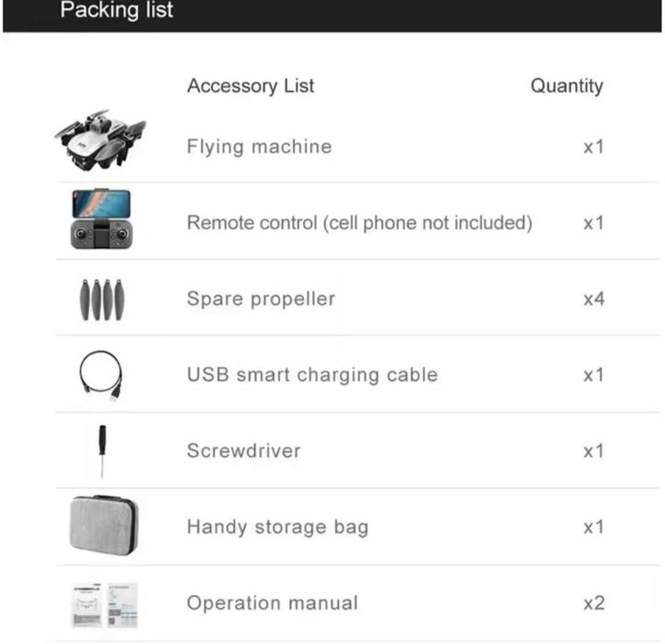
Task: Click the operation manual booklet image
Action: click(x=102, y=603)
